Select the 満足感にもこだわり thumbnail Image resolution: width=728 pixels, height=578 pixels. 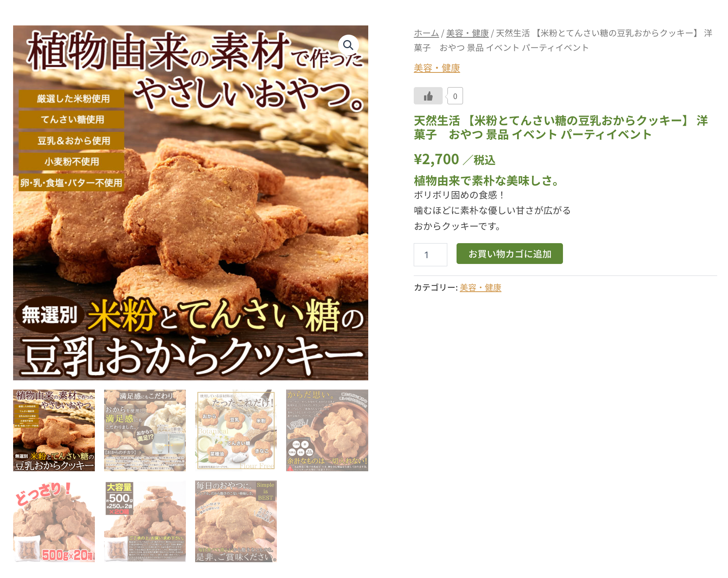[145, 430]
